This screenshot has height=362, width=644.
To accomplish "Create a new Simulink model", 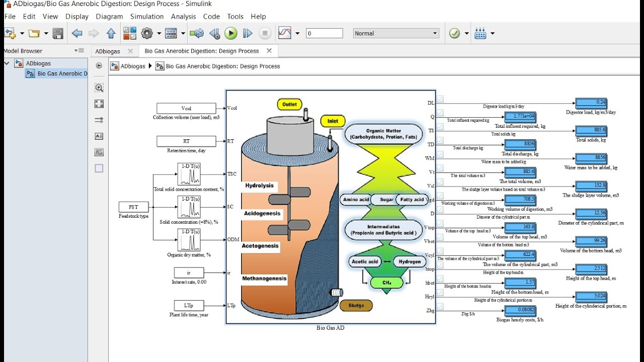I will point(10,34).
